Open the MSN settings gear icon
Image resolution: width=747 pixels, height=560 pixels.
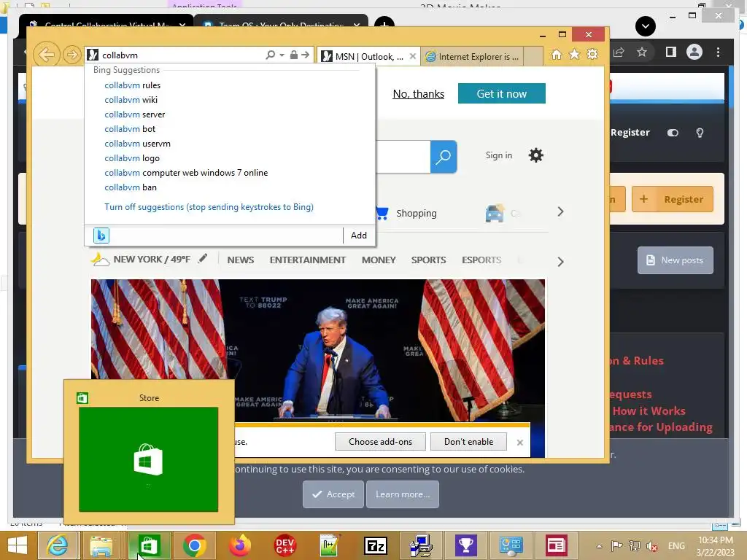(536, 155)
